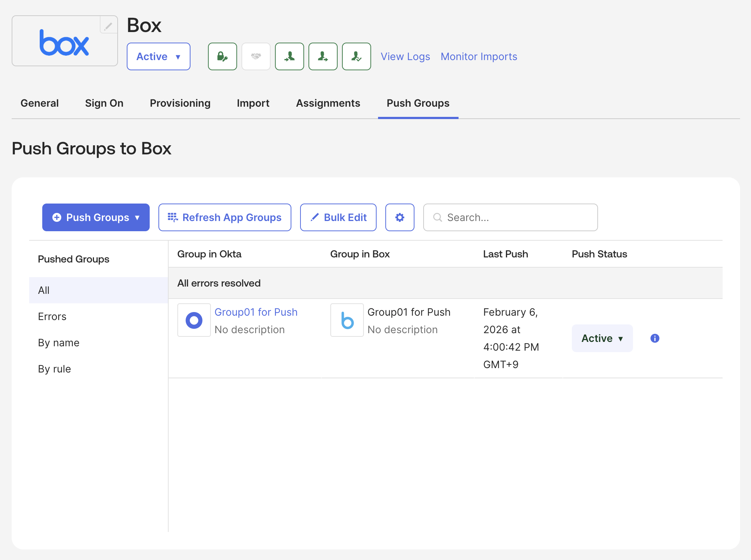The image size is (751, 560).
Task: Click Refresh App Groups button
Action: coord(225,217)
